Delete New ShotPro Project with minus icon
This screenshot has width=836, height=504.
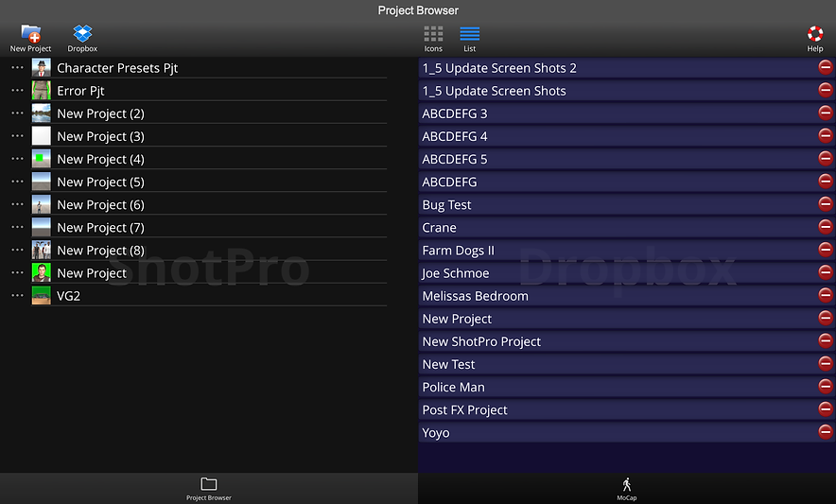826,340
